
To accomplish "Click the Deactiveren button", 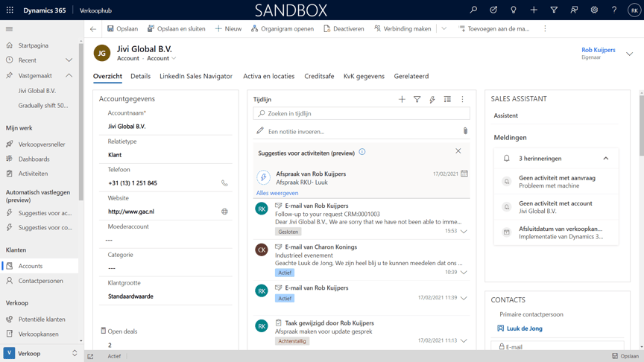I will point(344,29).
